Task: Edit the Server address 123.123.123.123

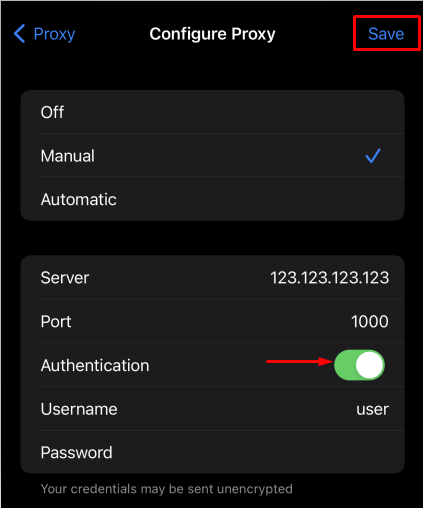Action: click(x=329, y=277)
